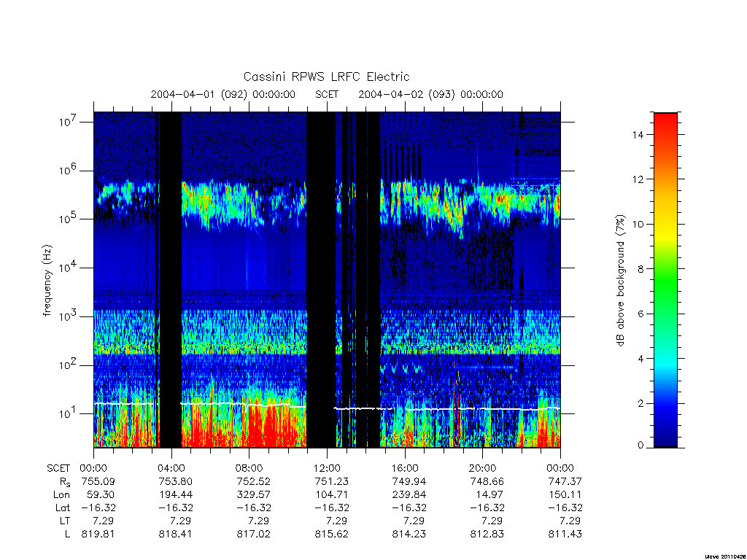Select the Lon value 329.57
The width and height of the screenshot is (747, 560).
[253, 495]
